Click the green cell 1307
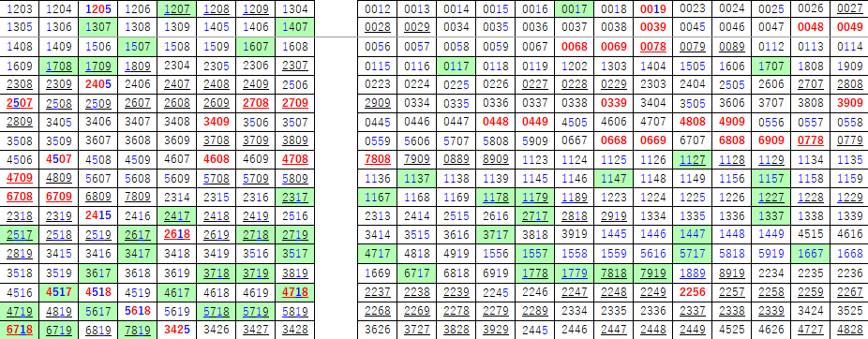This screenshot has width=868, height=339. [x=98, y=28]
